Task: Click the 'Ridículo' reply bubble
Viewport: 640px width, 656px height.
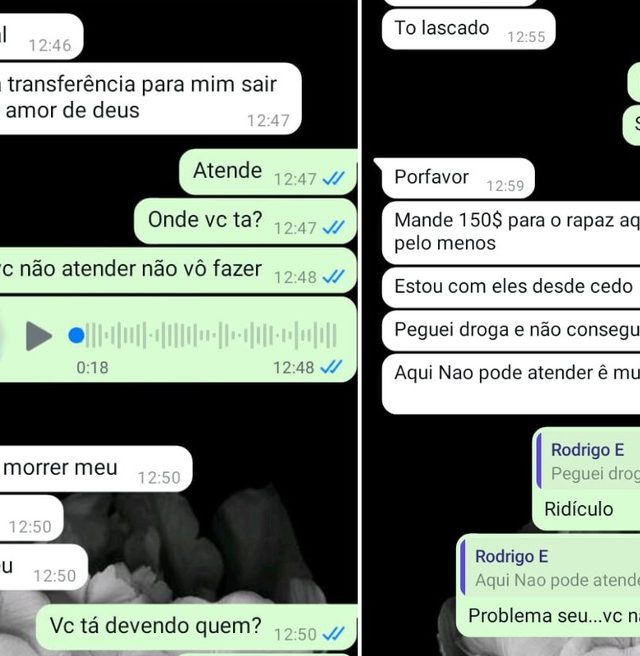Action: tap(586, 479)
